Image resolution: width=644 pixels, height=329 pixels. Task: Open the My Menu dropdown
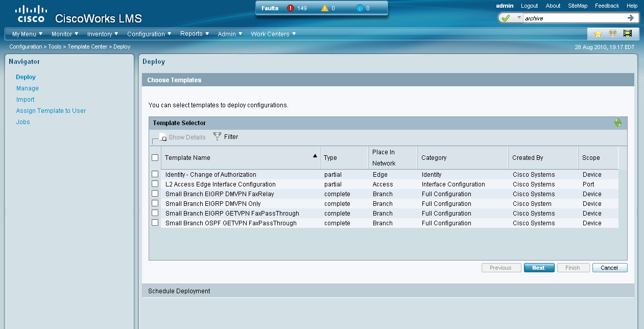(28, 34)
